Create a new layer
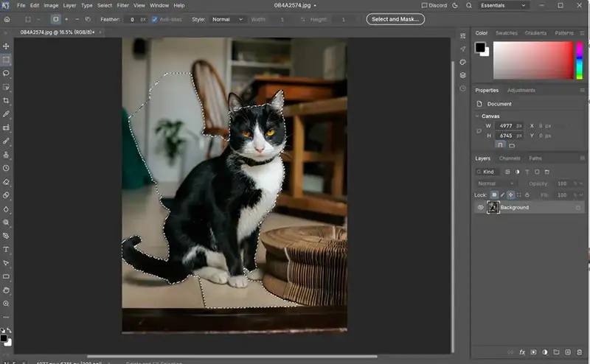 pos(568,352)
